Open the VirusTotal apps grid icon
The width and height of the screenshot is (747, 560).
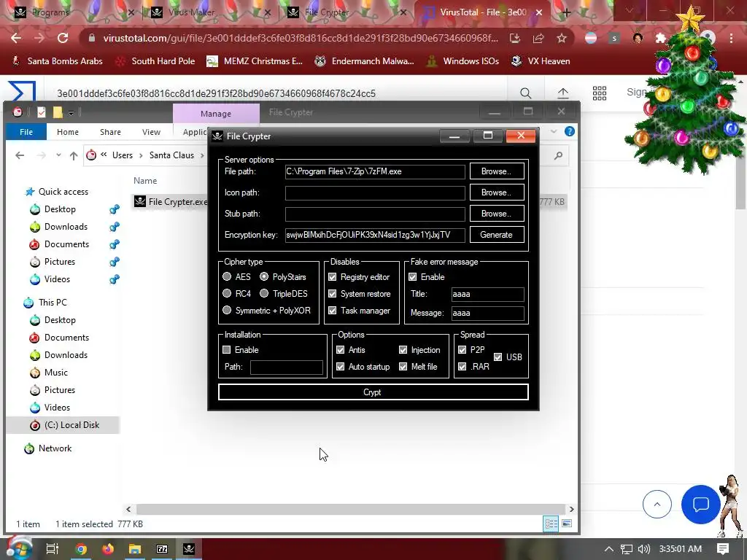coord(600,93)
